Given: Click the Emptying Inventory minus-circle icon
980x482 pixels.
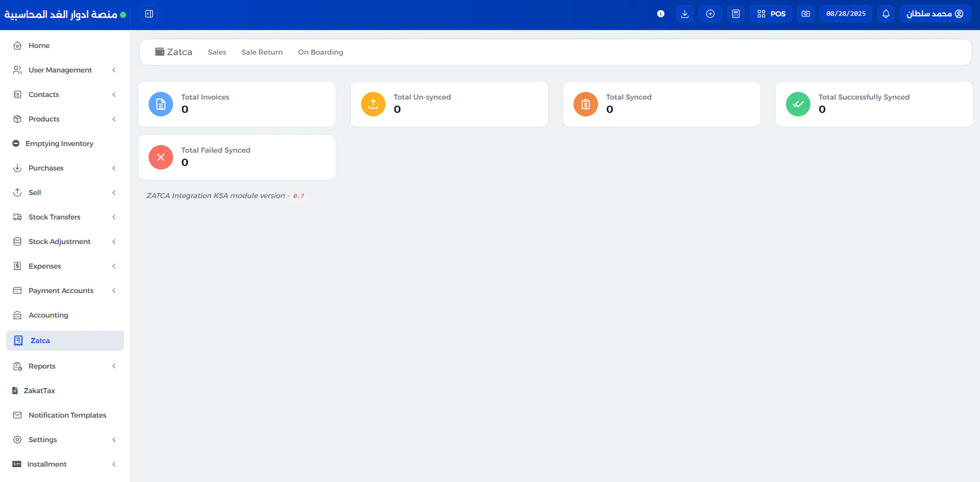Looking at the screenshot, I should point(16,143).
